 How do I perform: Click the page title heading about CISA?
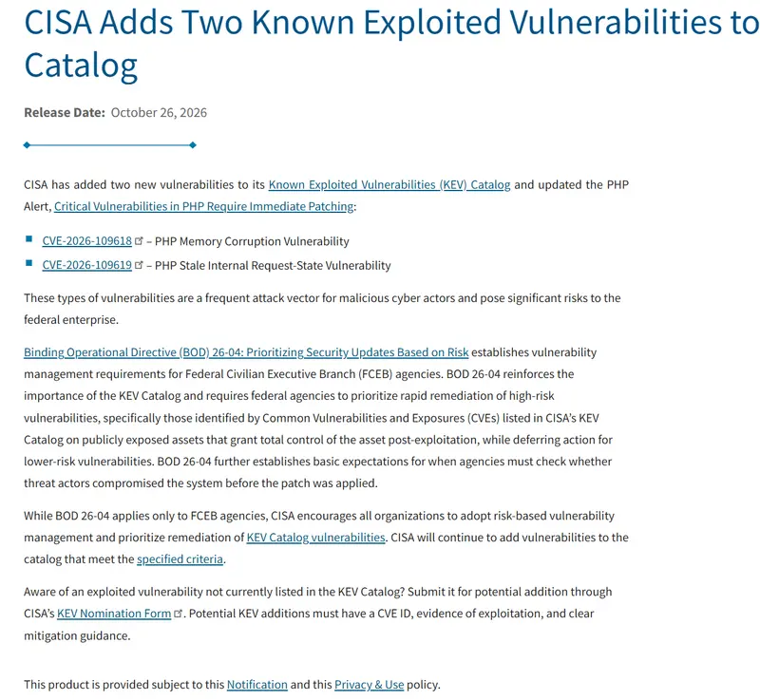[391, 44]
